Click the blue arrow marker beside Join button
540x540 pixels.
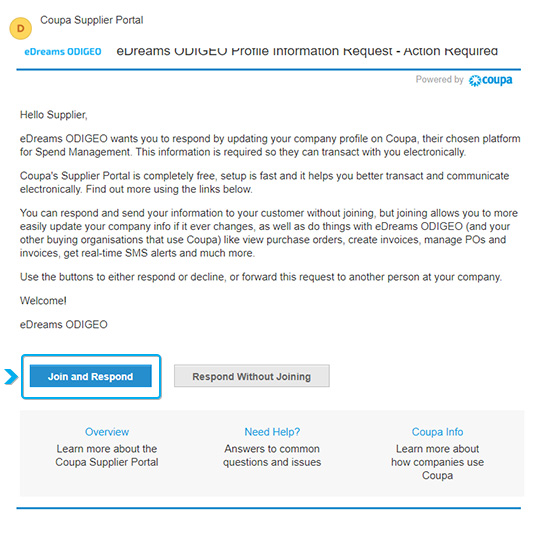11,376
